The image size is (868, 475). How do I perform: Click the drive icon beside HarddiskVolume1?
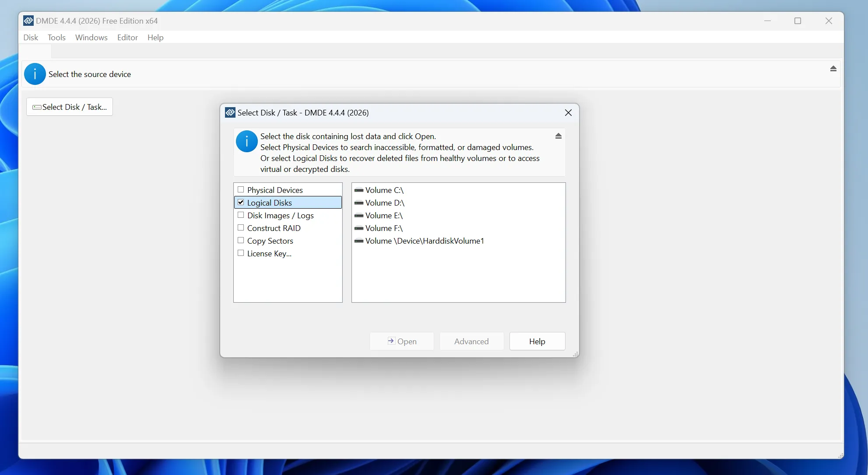pyautogui.click(x=359, y=241)
